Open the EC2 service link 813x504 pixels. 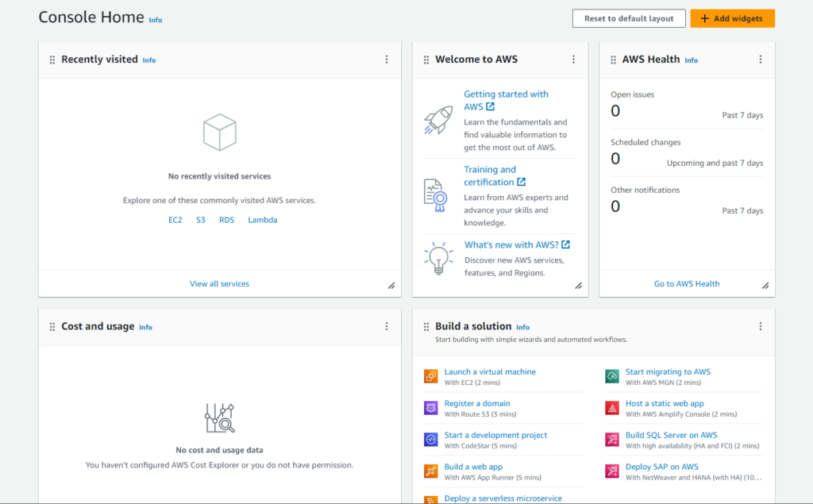(175, 220)
